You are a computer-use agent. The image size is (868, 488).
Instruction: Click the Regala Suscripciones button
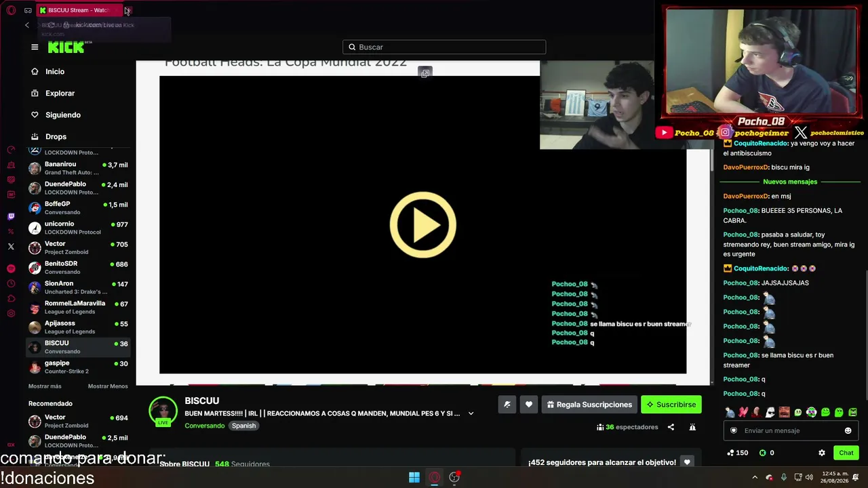[x=589, y=405]
